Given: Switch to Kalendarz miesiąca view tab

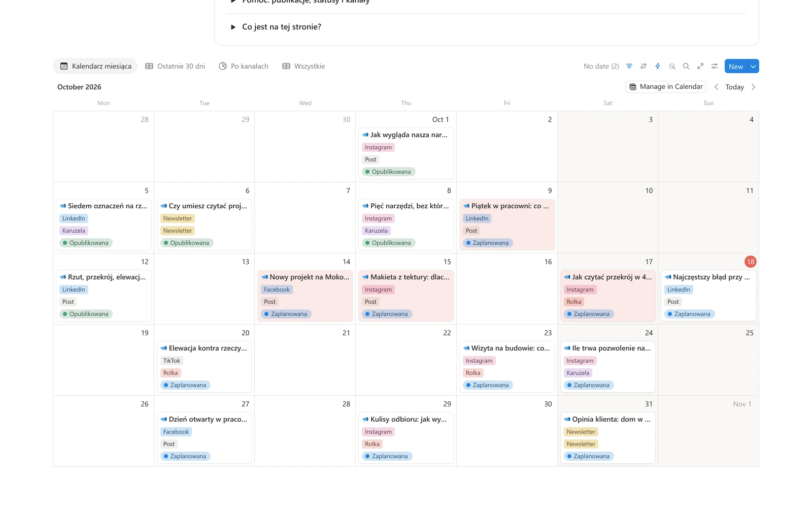Looking at the screenshot, I should pyautogui.click(x=95, y=66).
